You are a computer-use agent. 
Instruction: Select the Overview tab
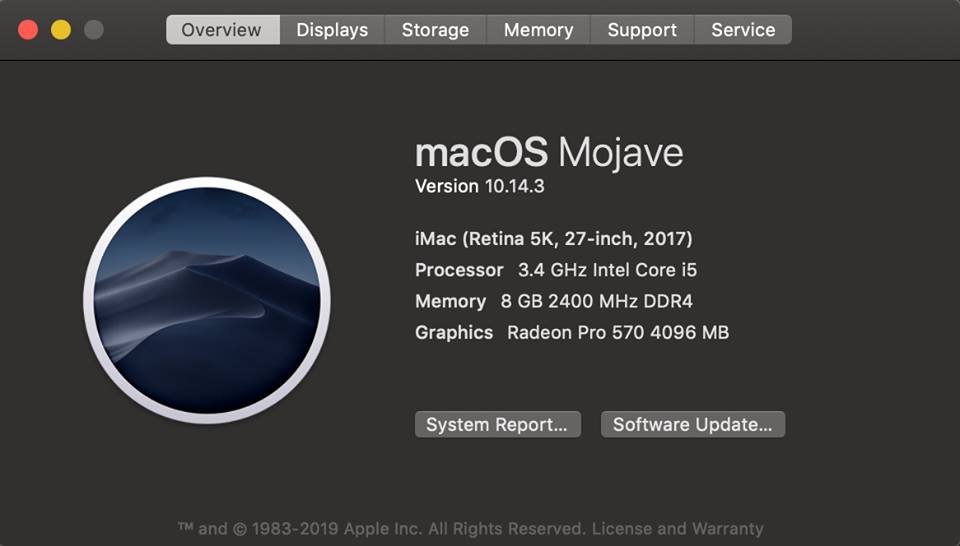(x=223, y=29)
